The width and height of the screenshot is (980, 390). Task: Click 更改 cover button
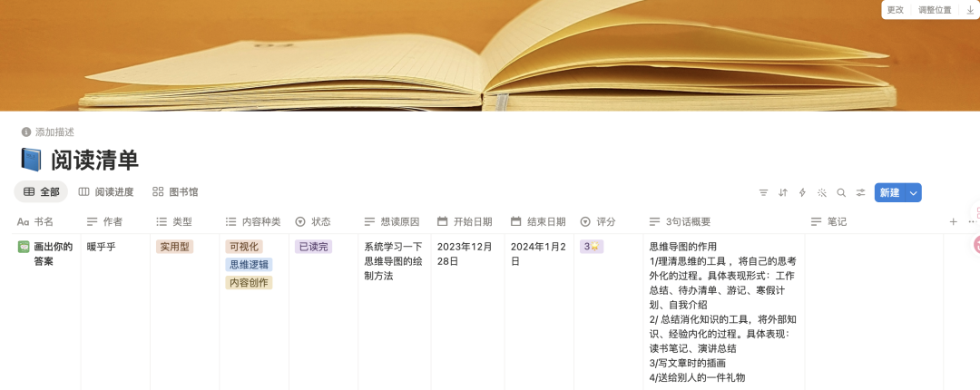(x=896, y=10)
